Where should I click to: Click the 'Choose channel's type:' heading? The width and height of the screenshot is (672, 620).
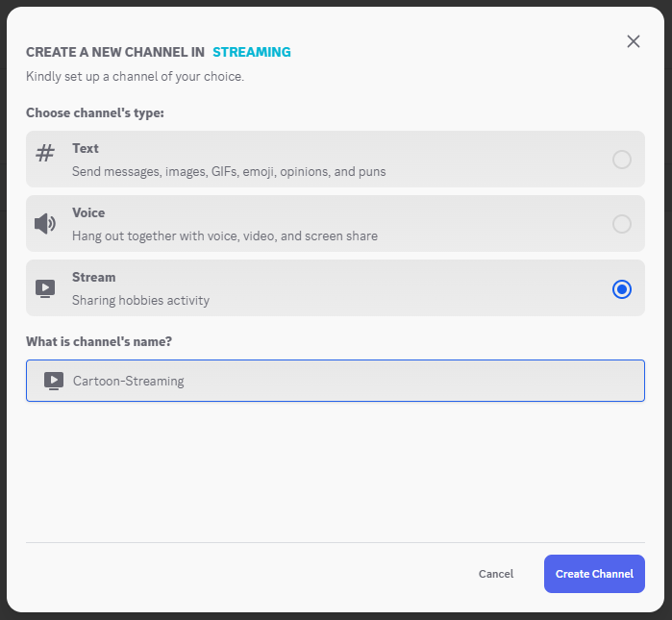[95, 113]
